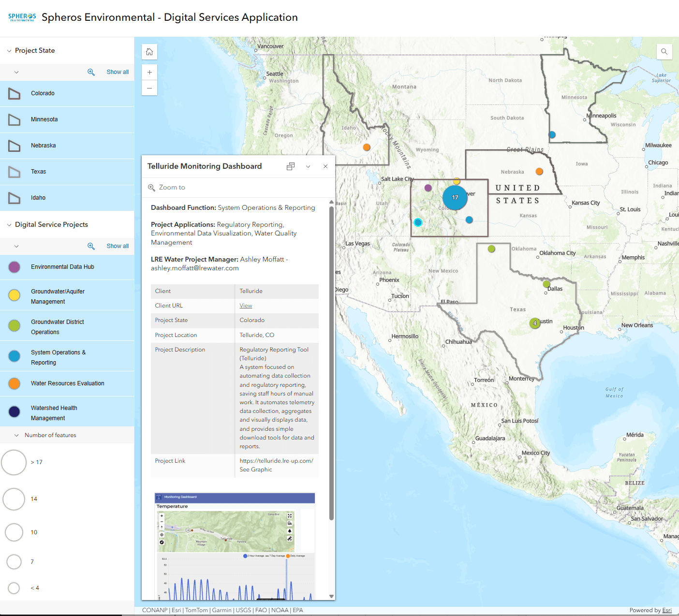Viewport: 679px width, 616px height.
Task: Click the green point near Dallas
Action: coord(546,284)
